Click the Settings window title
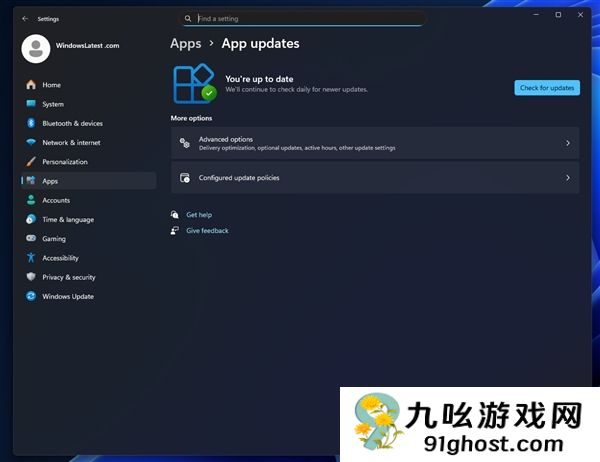This screenshot has width=600, height=462. (48, 19)
